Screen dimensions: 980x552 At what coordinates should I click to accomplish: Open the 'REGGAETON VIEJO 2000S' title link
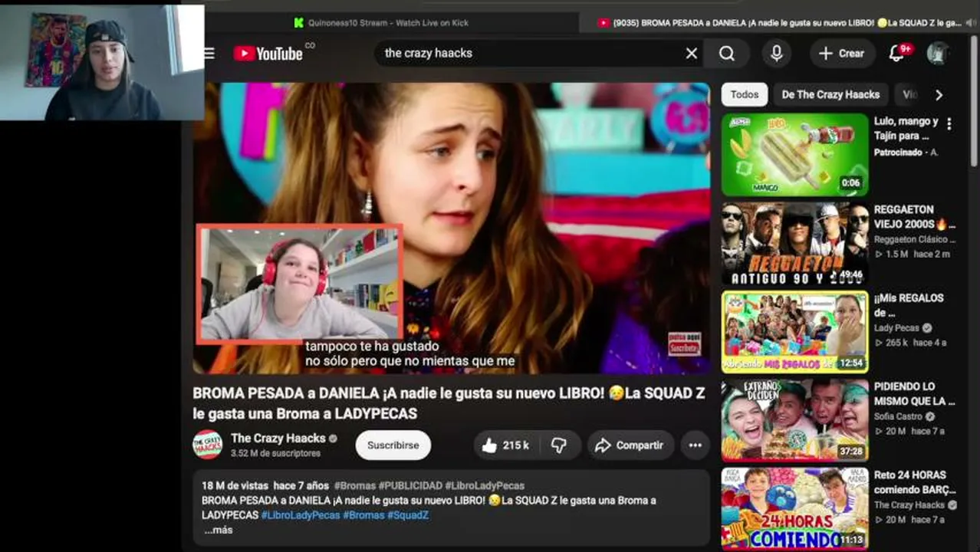(915, 216)
